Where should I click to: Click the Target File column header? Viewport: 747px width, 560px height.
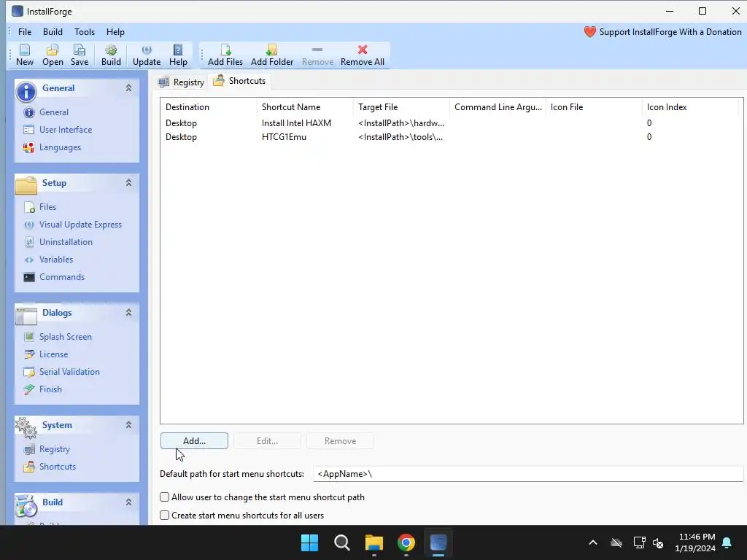pos(401,107)
